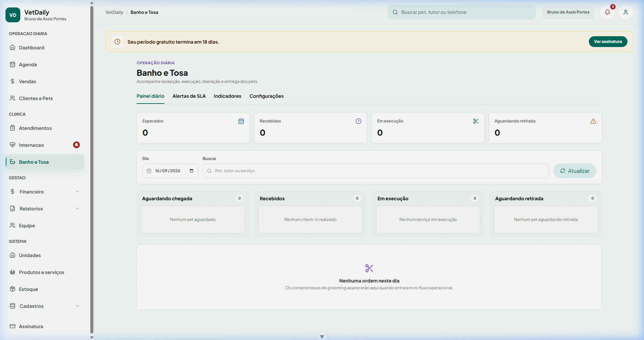The height and width of the screenshot is (340, 644).
Task: Click the scissors icon in empty orders panel
Action: (369, 268)
